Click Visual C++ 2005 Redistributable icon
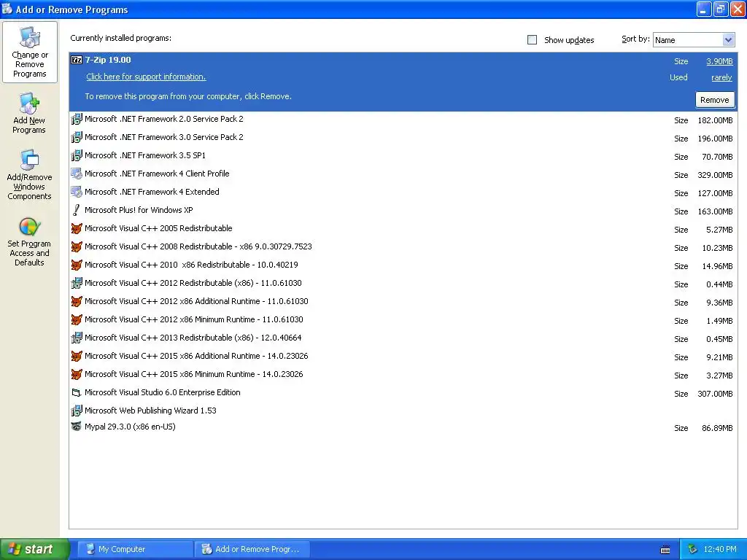The height and width of the screenshot is (560, 747). [x=76, y=228]
